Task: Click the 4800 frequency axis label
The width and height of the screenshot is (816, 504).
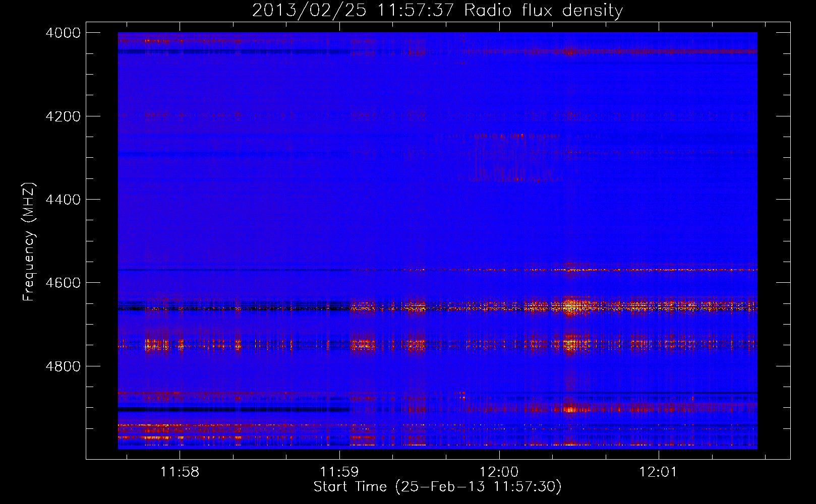Action: click(x=63, y=366)
